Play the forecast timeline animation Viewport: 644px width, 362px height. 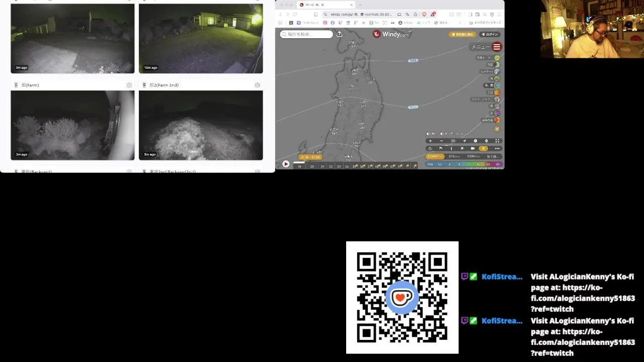[286, 164]
